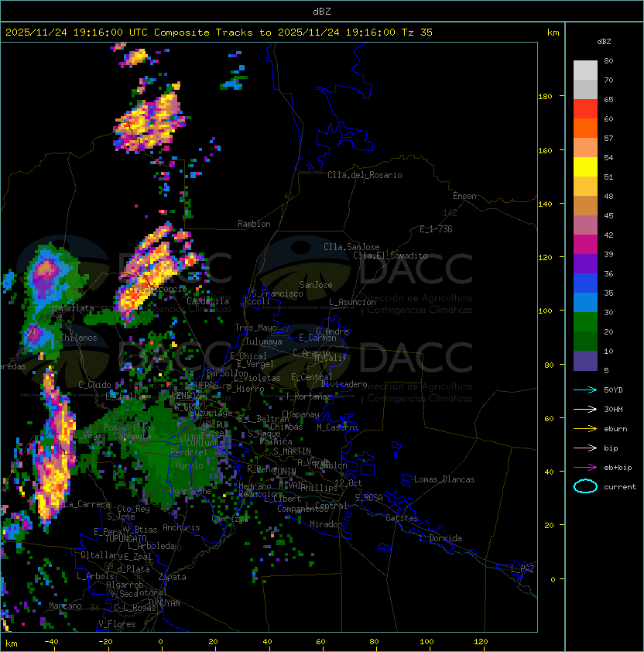Click the 'S_MARTIN' map label
Viewport: 644px width, 652px height.
click(x=292, y=451)
